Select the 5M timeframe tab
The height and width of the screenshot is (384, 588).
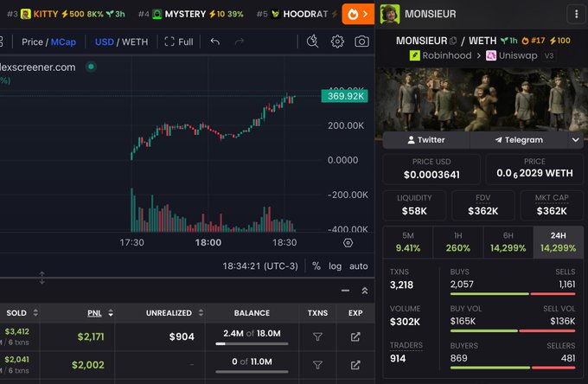click(x=407, y=242)
